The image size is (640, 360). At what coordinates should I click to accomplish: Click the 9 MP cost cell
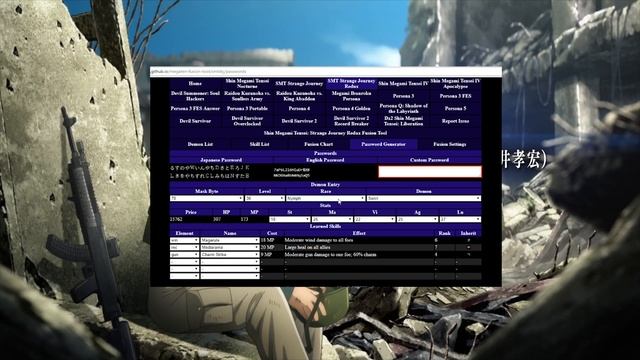point(267,255)
